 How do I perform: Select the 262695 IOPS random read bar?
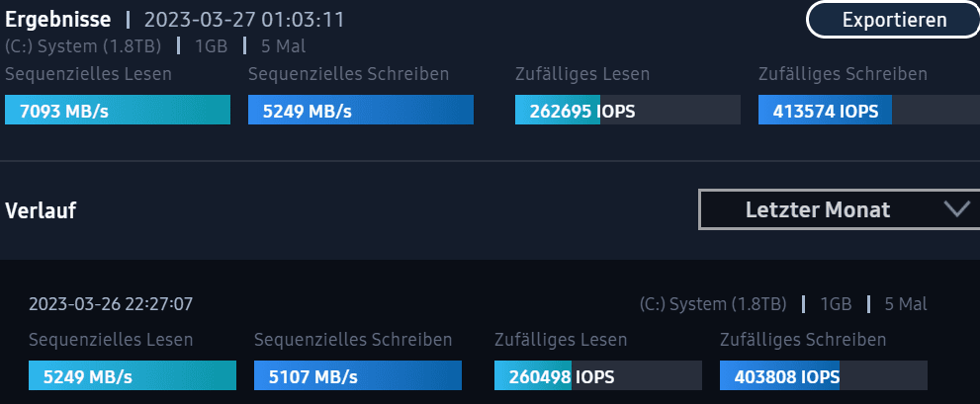click(x=628, y=111)
